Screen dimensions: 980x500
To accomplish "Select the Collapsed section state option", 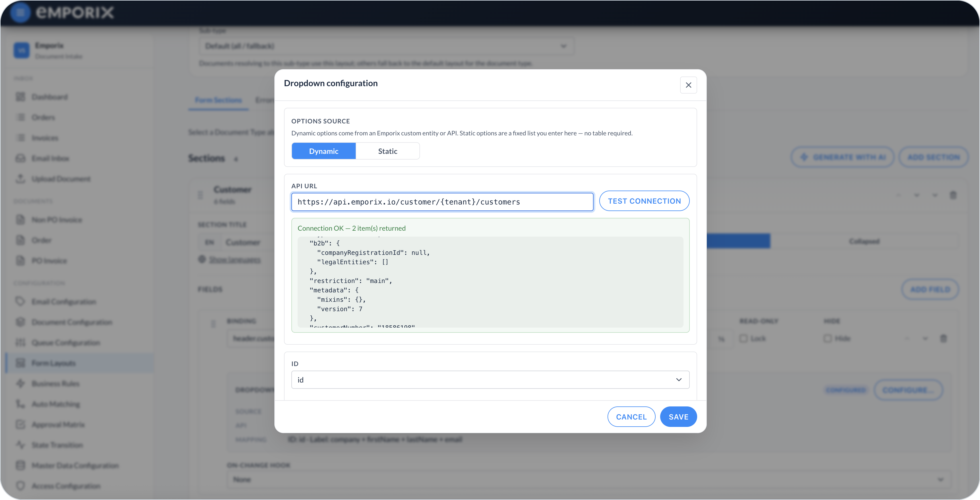I will point(864,241).
